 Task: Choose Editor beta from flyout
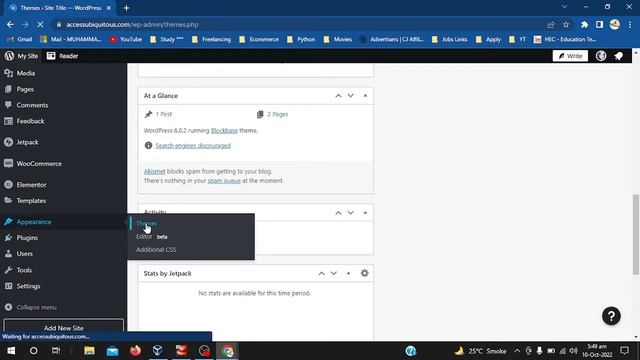pyautogui.click(x=151, y=236)
